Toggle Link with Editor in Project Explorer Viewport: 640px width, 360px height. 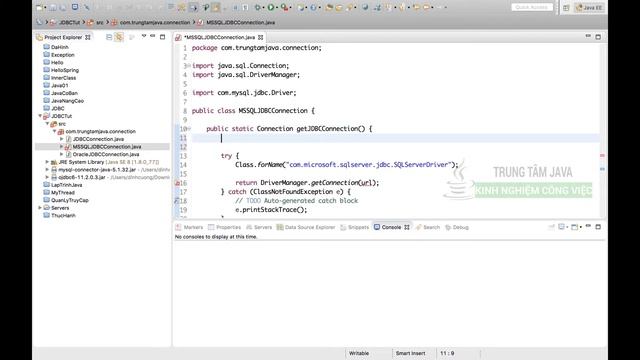(119, 37)
